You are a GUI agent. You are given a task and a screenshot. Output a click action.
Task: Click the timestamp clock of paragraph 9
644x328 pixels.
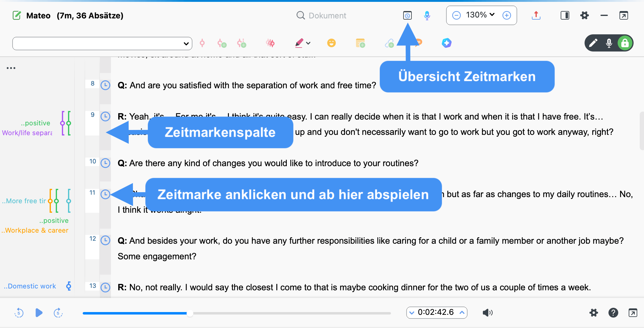click(x=105, y=116)
